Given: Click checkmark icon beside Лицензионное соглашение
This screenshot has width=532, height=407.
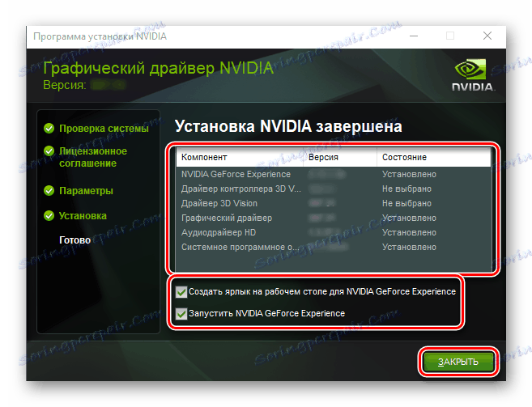Looking at the screenshot, I should [49, 151].
